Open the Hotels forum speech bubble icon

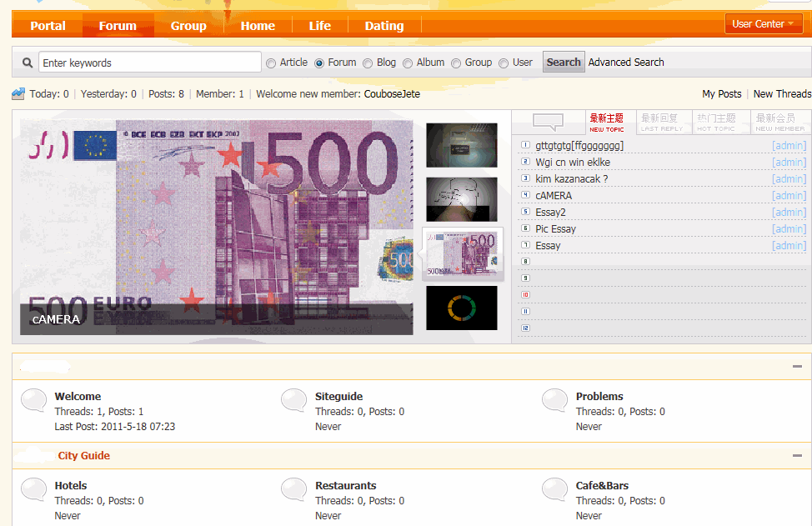point(34,489)
